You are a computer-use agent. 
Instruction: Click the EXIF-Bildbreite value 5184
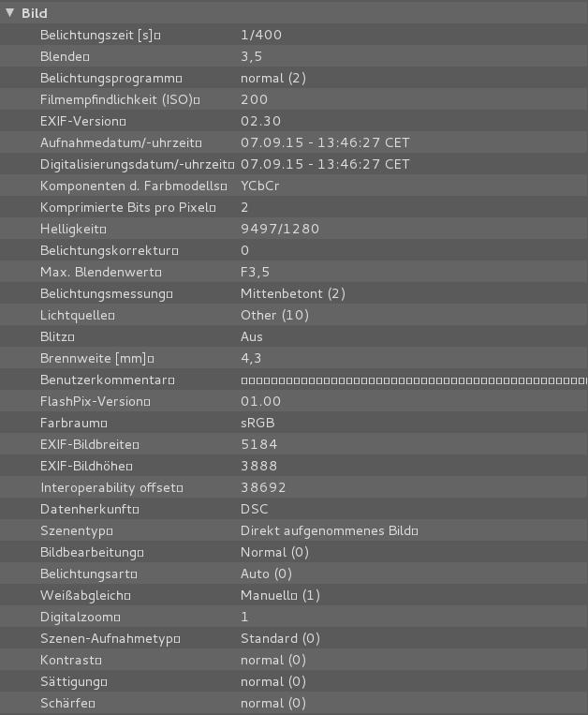[257, 444]
